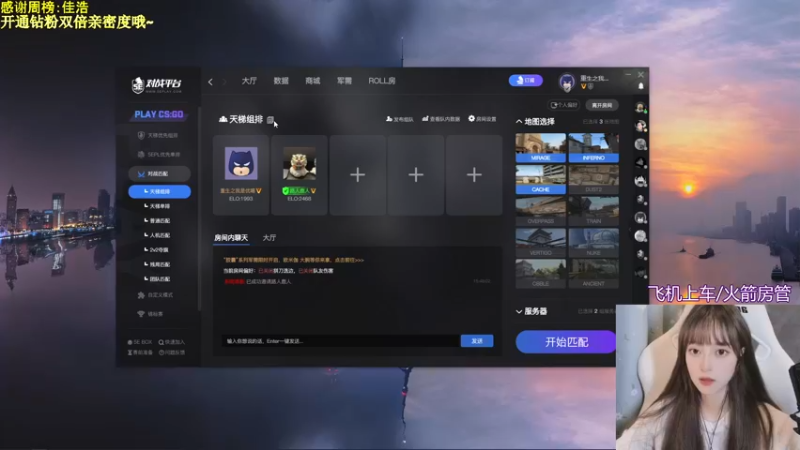Toggle the INFERNO map selection
Image resolution: width=800 pixels, height=450 pixels.
[593, 148]
